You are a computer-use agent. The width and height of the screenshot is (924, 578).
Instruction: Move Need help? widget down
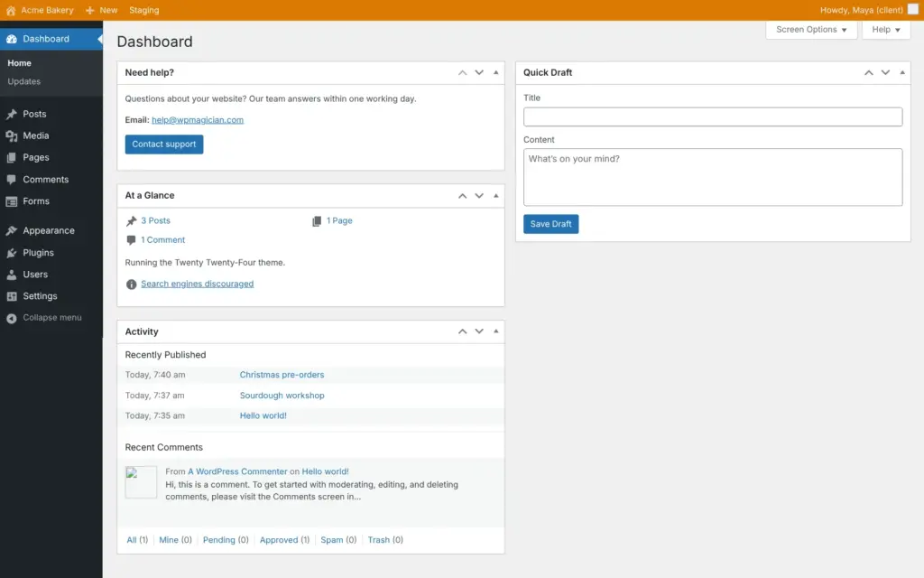click(x=479, y=72)
